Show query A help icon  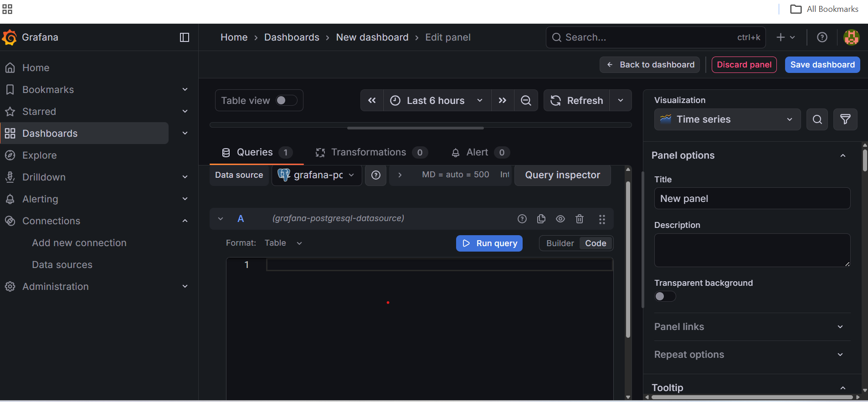click(522, 219)
